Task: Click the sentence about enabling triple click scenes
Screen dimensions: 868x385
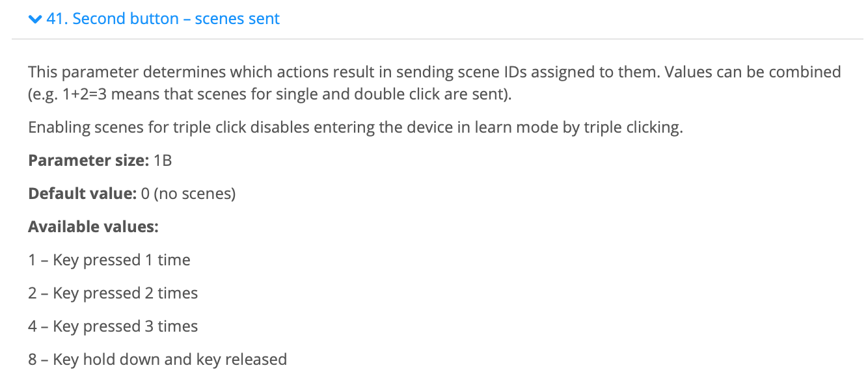Action: coord(356,127)
